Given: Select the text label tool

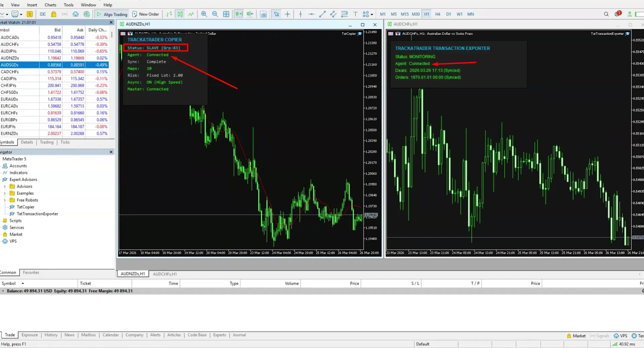Looking at the screenshot, I should click(355, 14).
